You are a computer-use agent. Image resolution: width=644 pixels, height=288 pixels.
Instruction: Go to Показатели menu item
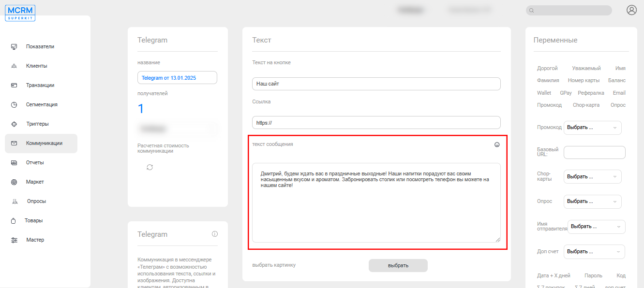click(x=40, y=47)
